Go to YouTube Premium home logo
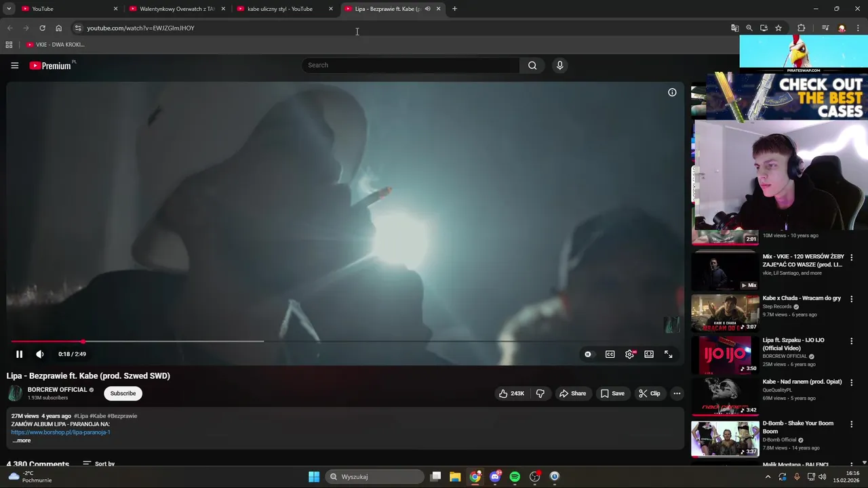 (52, 65)
